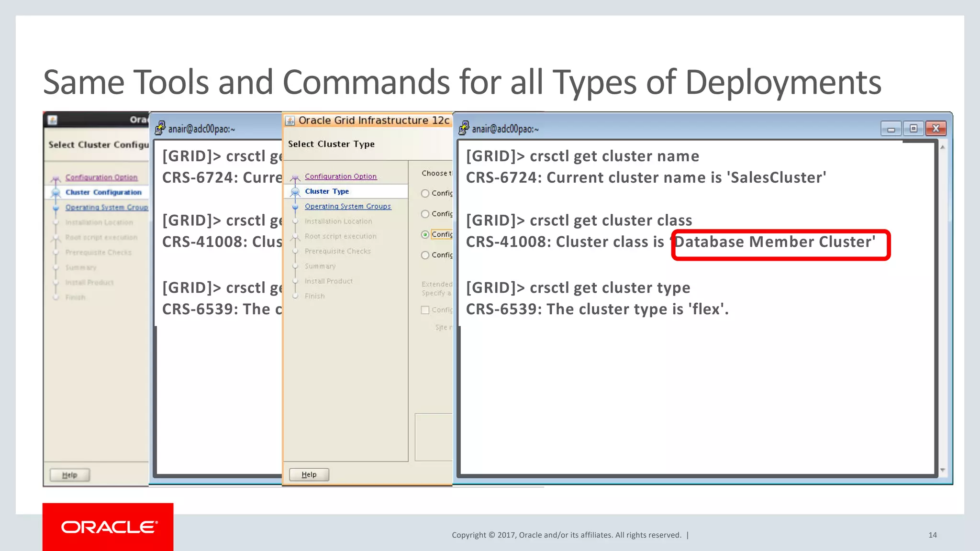980x551 pixels.
Task: Click the Installation Location step in Select Cluster Type window
Action: point(338,221)
